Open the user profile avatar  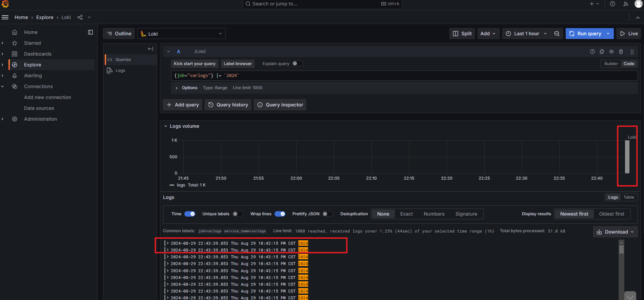pyautogui.click(x=638, y=4)
